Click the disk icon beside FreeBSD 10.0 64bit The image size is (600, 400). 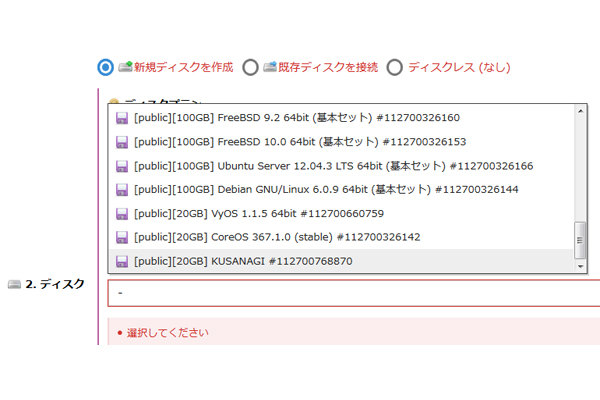pyautogui.click(x=122, y=142)
